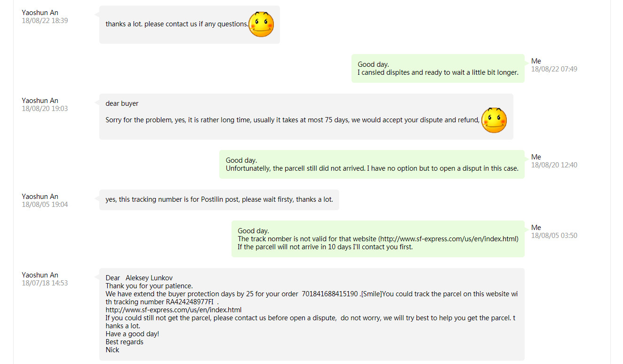This screenshot has width=623, height=364.
Task: Click the smiley emoji after "dispute and refund"
Action: pos(494,120)
